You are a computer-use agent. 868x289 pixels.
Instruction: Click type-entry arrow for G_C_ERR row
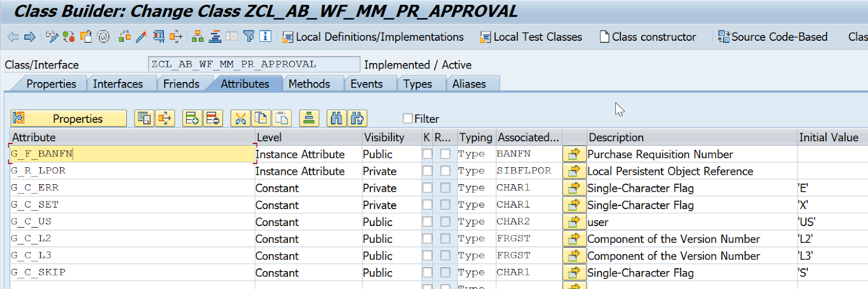pos(574,188)
